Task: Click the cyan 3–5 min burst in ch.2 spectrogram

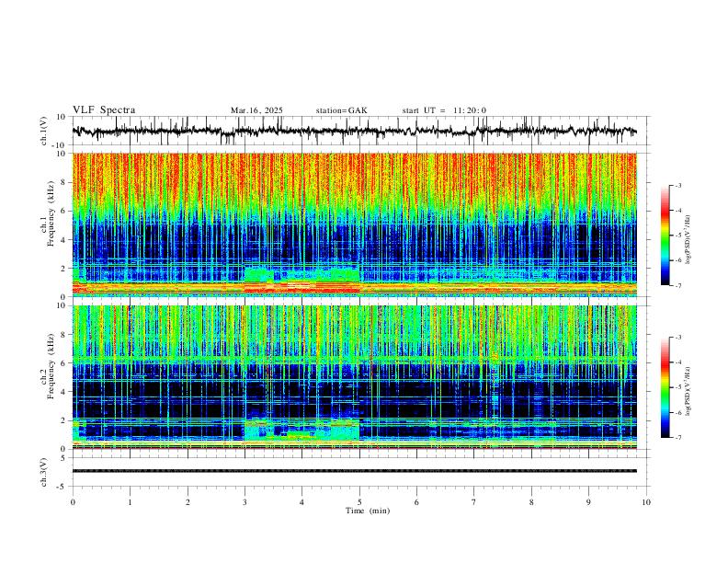Action: coord(301,430)
